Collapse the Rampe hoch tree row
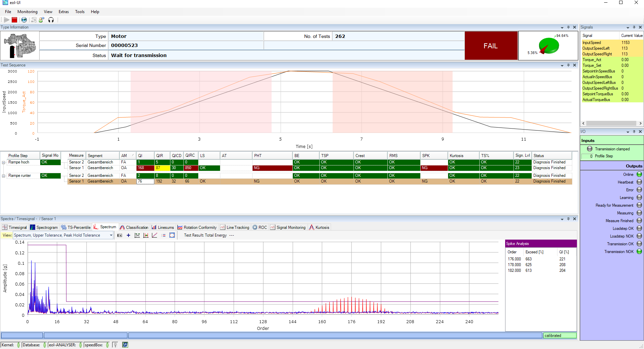 coord(4,162)
